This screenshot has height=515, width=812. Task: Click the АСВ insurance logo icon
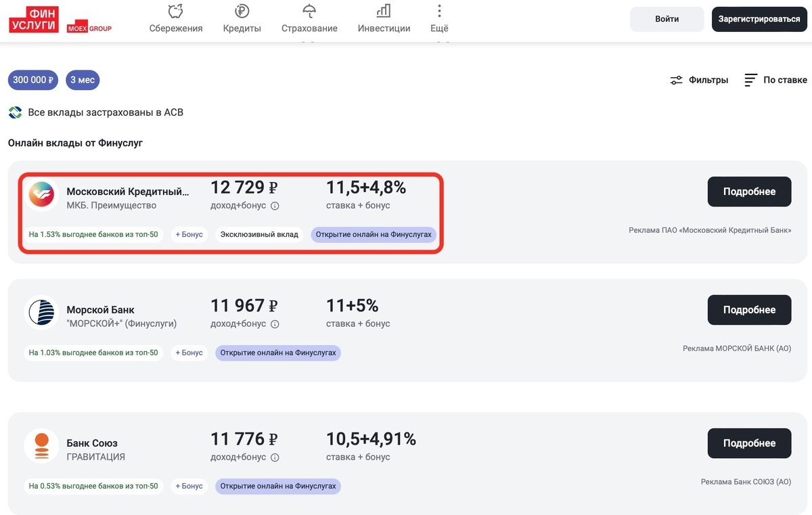point(15,112)
